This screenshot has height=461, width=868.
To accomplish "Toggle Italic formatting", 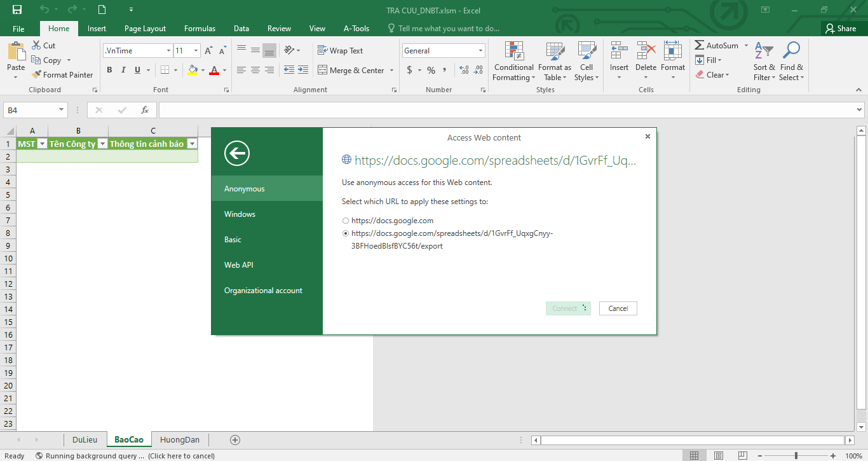I will (x=123, y=70).
